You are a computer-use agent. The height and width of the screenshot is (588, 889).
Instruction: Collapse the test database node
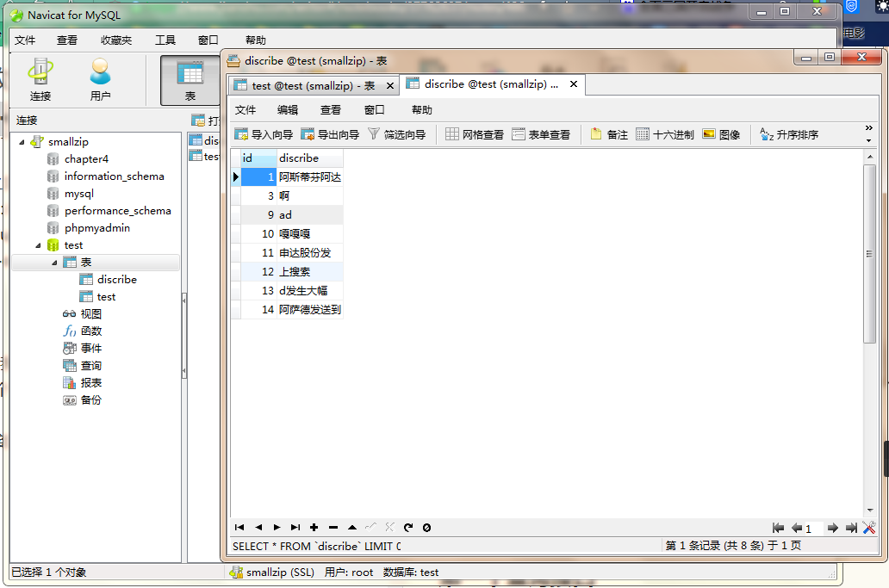click(39, 245)
